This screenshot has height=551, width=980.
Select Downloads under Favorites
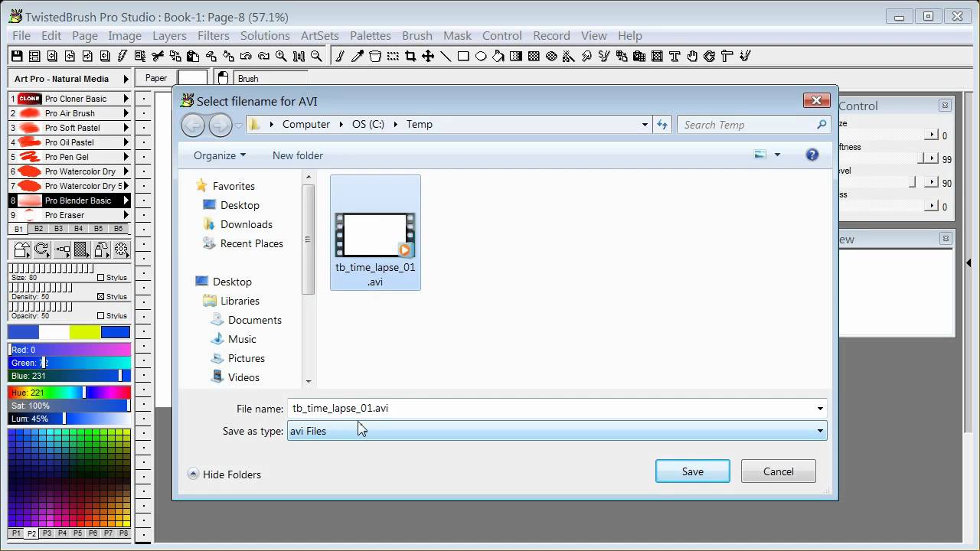[247, 224]
